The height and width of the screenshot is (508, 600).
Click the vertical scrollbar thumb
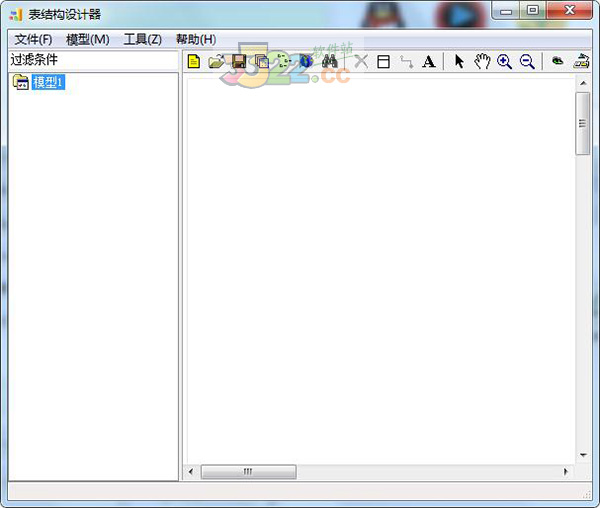583,123
